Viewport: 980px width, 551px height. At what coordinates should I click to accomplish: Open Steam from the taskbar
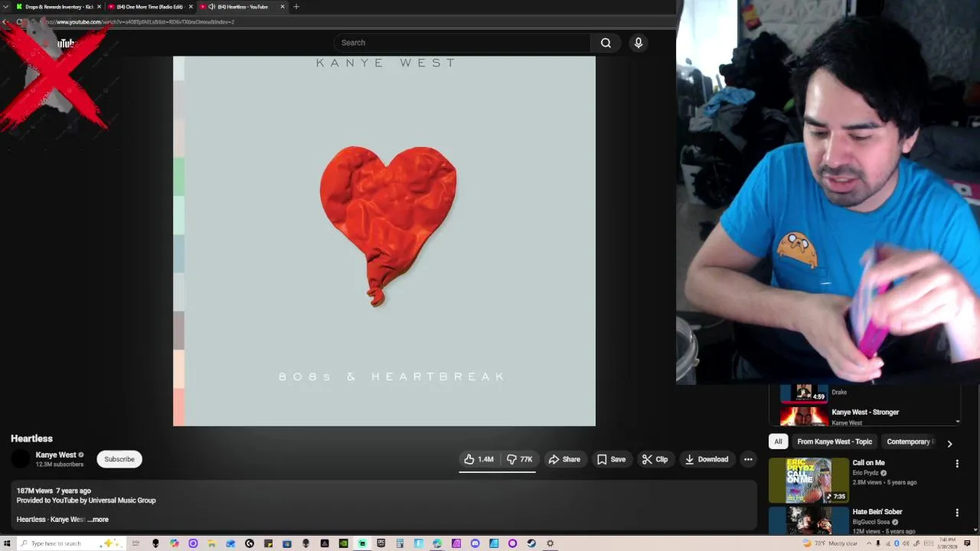tap(531, 543)
